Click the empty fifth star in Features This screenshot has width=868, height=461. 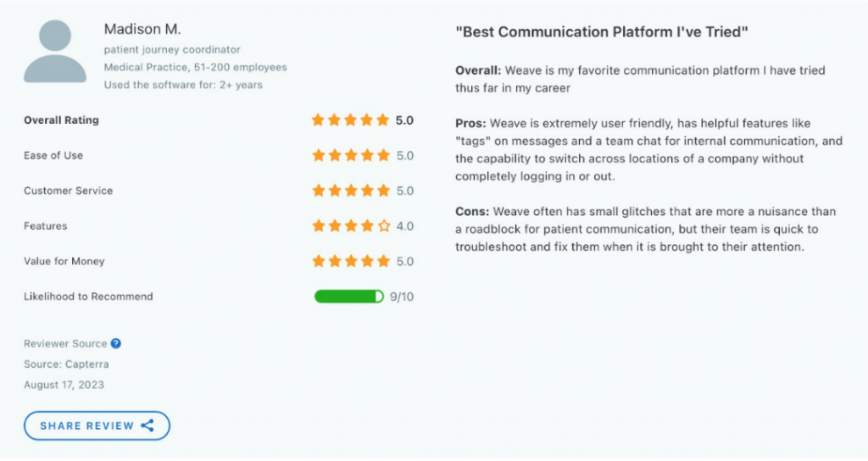click(384, 225)
